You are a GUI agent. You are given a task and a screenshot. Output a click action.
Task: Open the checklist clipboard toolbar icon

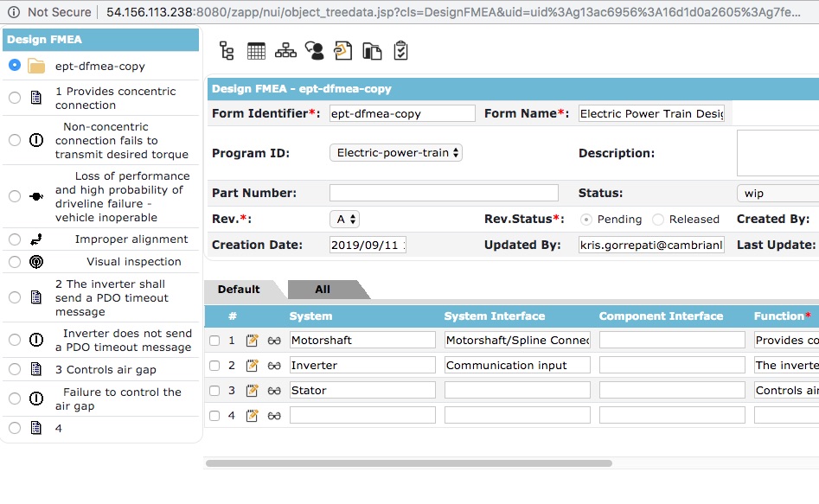[400, 51]
